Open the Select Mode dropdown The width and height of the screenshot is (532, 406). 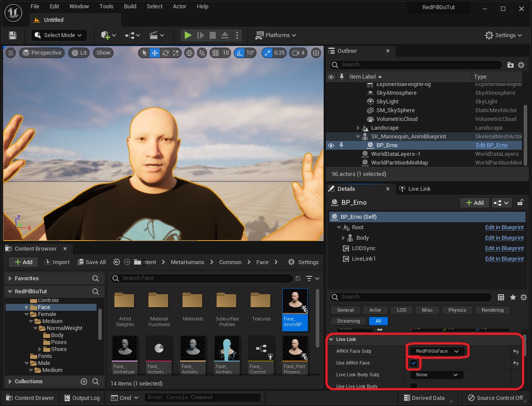click(59, 35)
